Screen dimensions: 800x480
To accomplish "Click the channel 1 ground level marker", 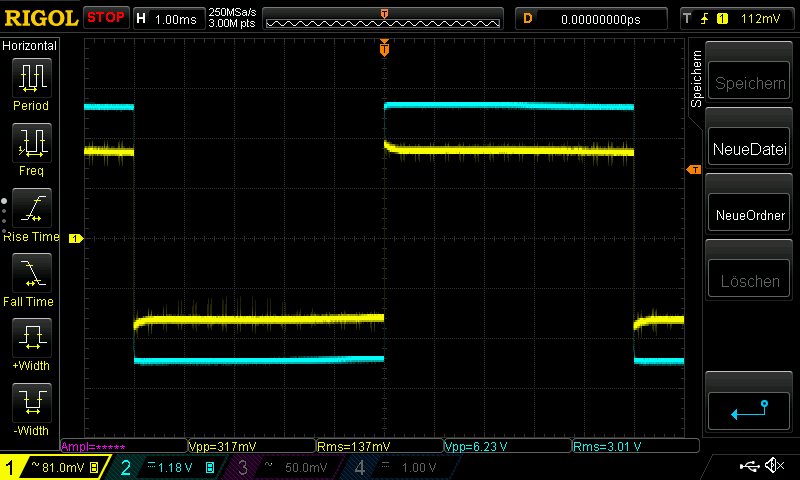I will point(76,238).
